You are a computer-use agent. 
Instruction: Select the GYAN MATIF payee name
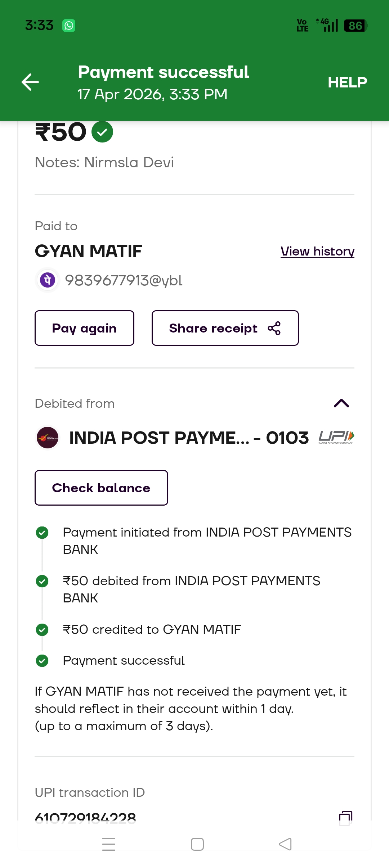89,251
